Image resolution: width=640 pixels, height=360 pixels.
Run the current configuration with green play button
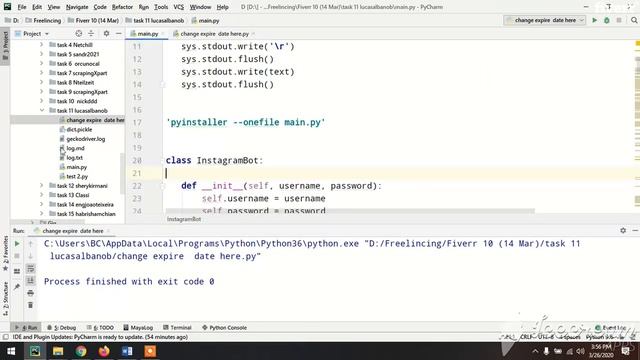point(594,20)
